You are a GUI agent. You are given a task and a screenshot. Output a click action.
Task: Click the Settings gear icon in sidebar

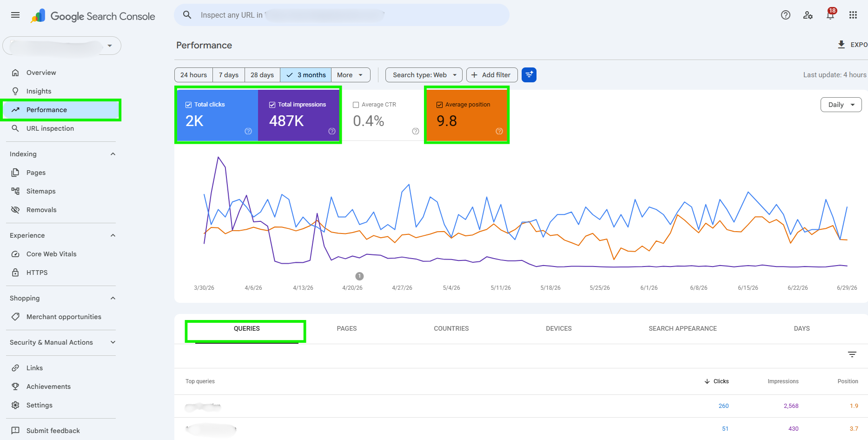[15, 405]
